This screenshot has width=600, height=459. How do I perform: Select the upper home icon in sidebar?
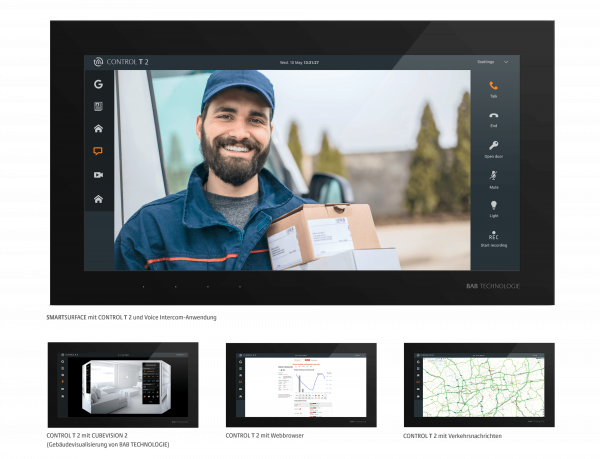pyautogui.click(x=98, y=129)
